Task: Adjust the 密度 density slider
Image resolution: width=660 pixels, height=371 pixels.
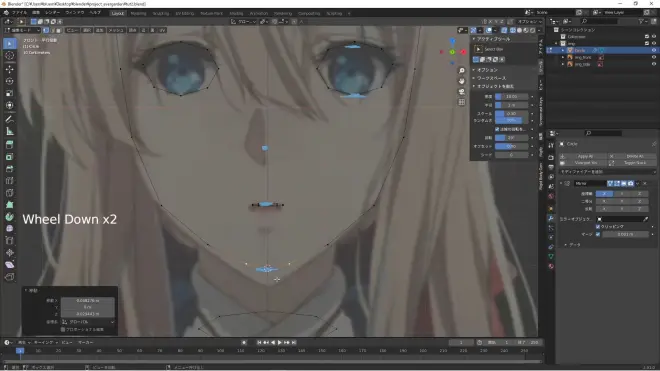Action: [x=511, y=96]
